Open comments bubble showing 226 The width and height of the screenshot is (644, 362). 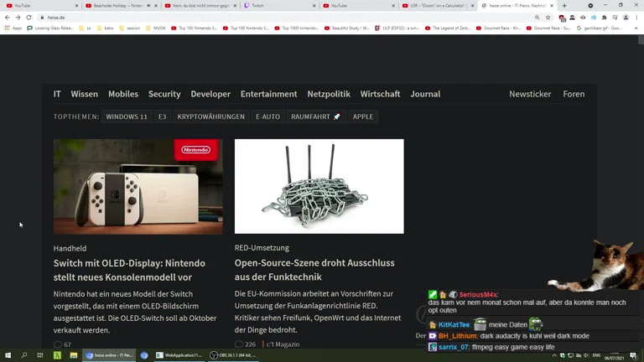[x=245, y=344]
